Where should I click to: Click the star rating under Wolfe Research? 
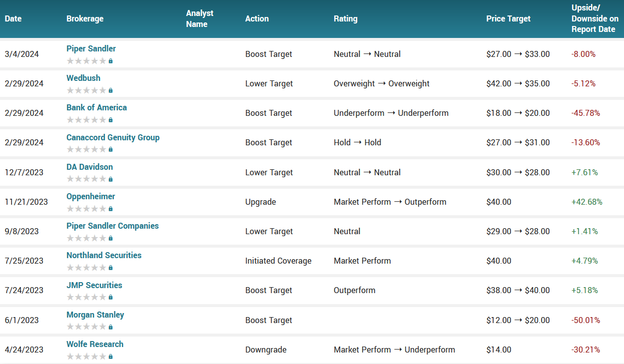click(86, 357)
